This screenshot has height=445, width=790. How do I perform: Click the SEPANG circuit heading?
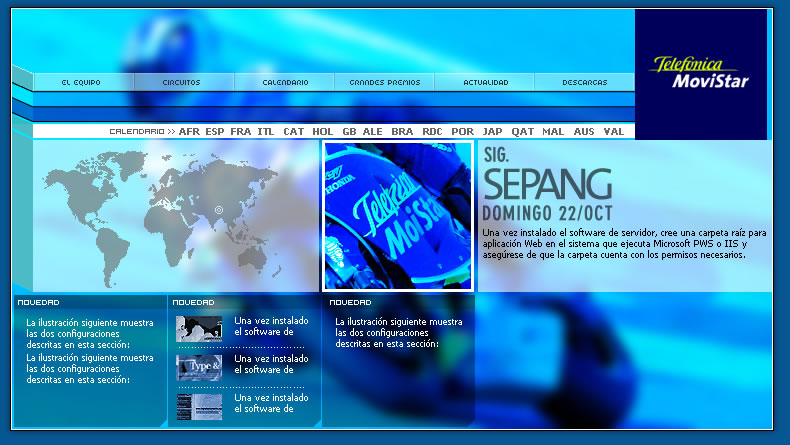[x=548, y=184]
